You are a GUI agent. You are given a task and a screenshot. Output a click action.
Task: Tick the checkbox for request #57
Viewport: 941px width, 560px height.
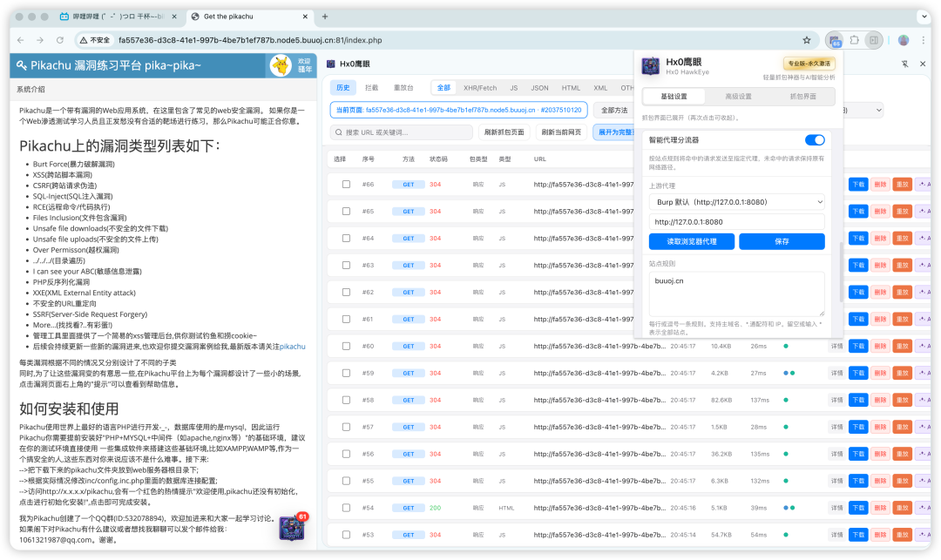pyautogui.click(x=346, y=427)
